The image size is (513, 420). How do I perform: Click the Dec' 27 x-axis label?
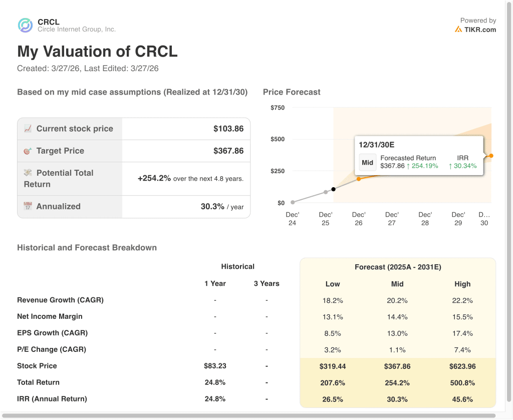point(392,219)
